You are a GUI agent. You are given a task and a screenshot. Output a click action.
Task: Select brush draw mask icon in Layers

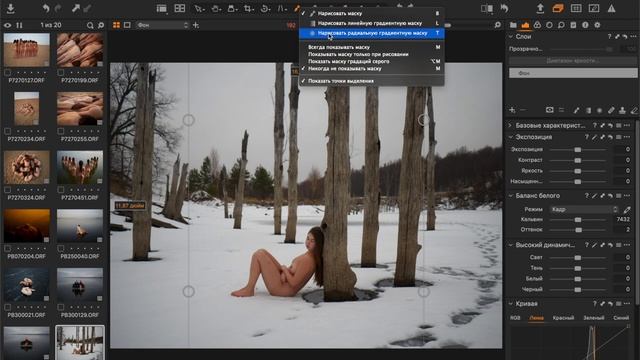point(576,110)
